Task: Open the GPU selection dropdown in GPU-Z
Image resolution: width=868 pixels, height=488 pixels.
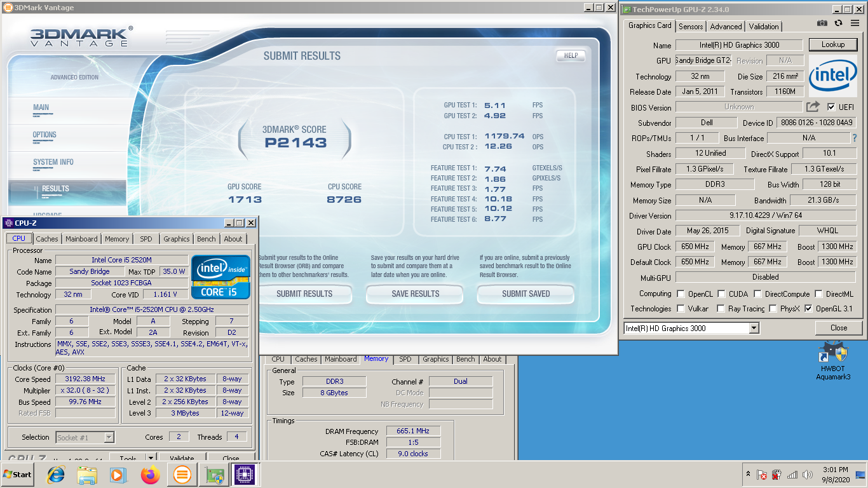Action: (754, 328)
